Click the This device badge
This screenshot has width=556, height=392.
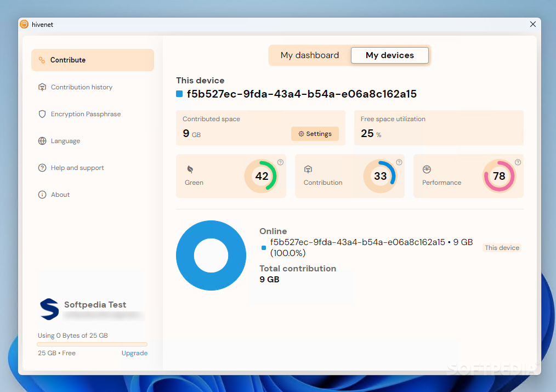pyautogui.click(x=502, y=248)
